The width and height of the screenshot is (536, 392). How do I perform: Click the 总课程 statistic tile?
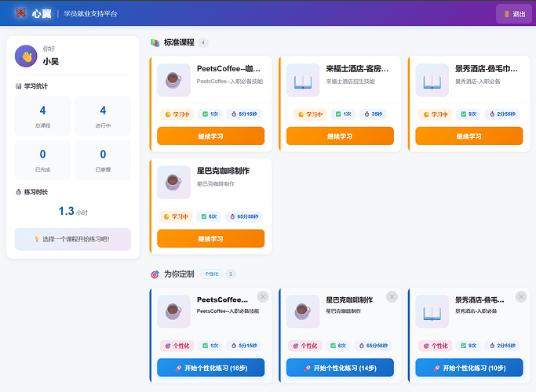tap(42, 116)
